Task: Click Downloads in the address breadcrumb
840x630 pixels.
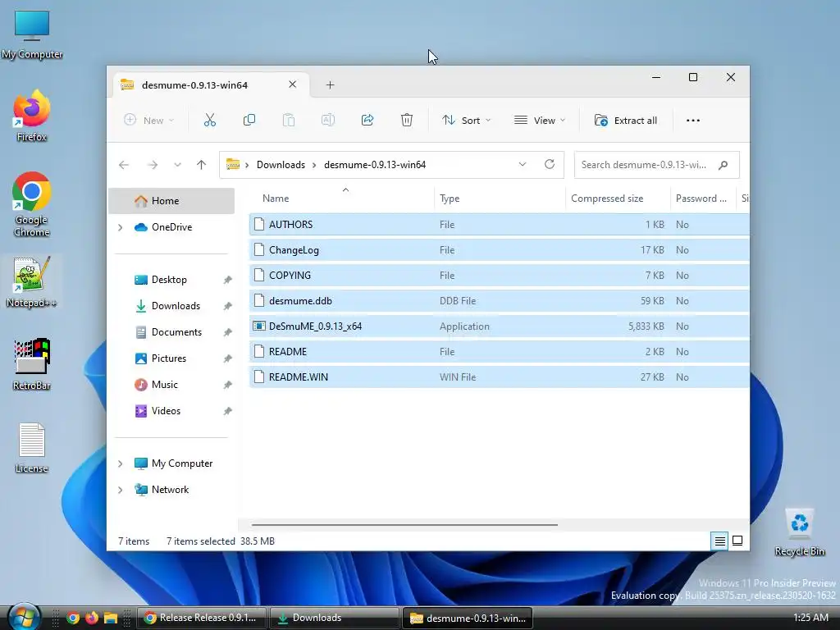Action: coord(281,165)
